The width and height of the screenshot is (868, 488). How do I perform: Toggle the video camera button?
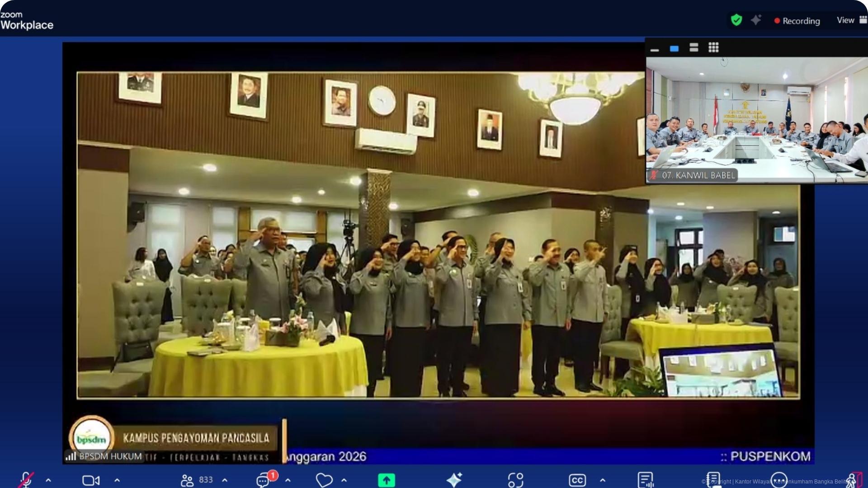tap(91, 480)
